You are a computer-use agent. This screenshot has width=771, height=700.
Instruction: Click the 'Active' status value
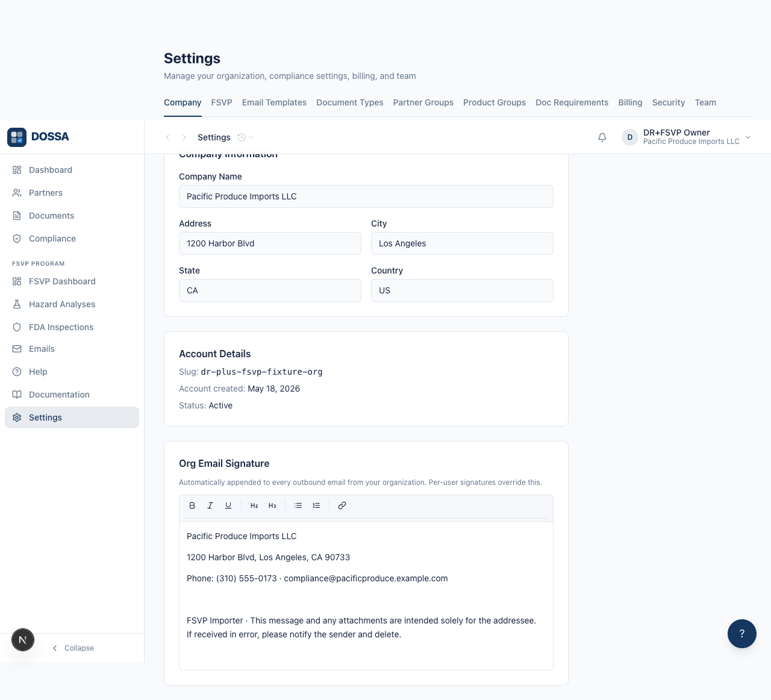point(220,405)
